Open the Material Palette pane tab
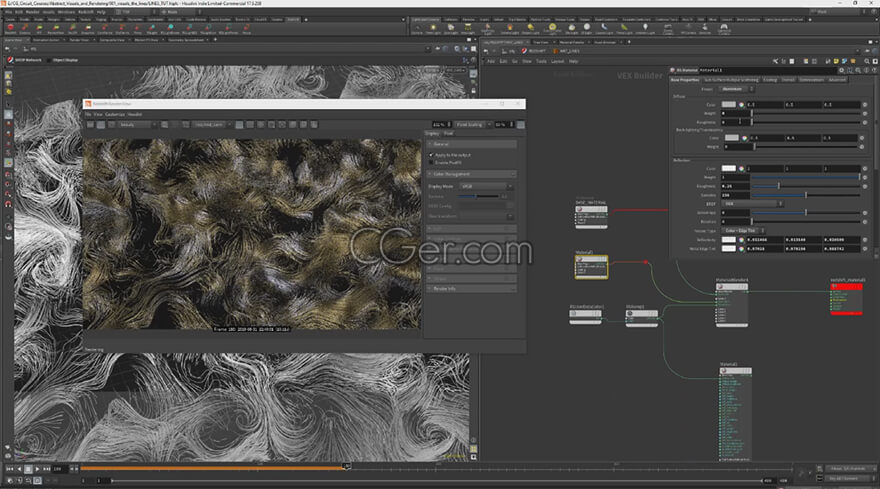Image resolution: width=880 pixels, height=489 pixels. 571,42
